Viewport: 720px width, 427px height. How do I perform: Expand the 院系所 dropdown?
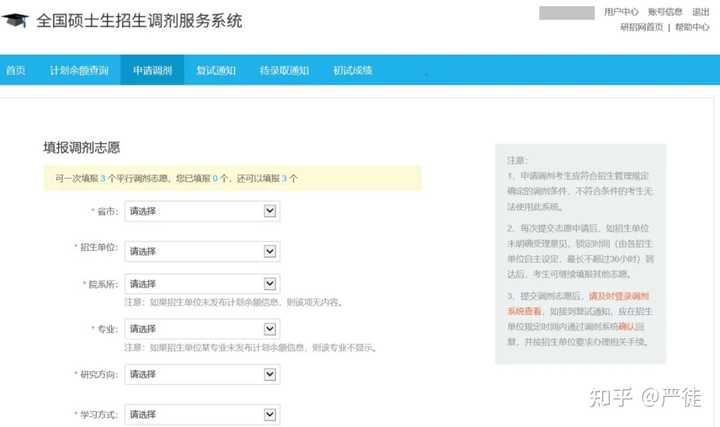pyautogui.click(x=202, y=284)
